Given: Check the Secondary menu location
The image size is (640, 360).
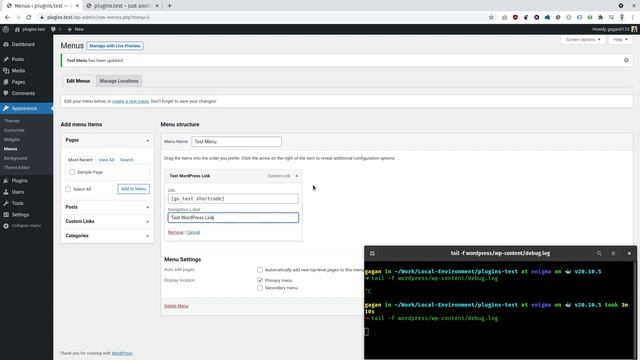Looking at the screenshot, I should click(x=260, y=288).
